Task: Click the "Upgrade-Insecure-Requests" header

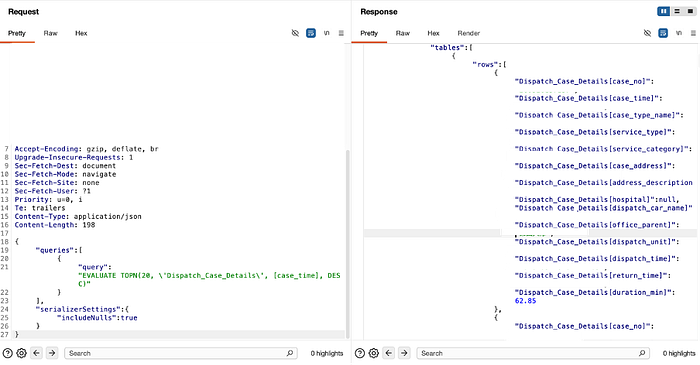Action: [74, 158]
